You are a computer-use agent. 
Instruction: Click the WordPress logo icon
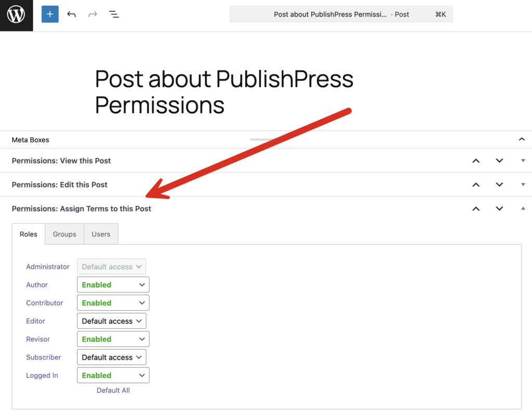coord(16,15)
